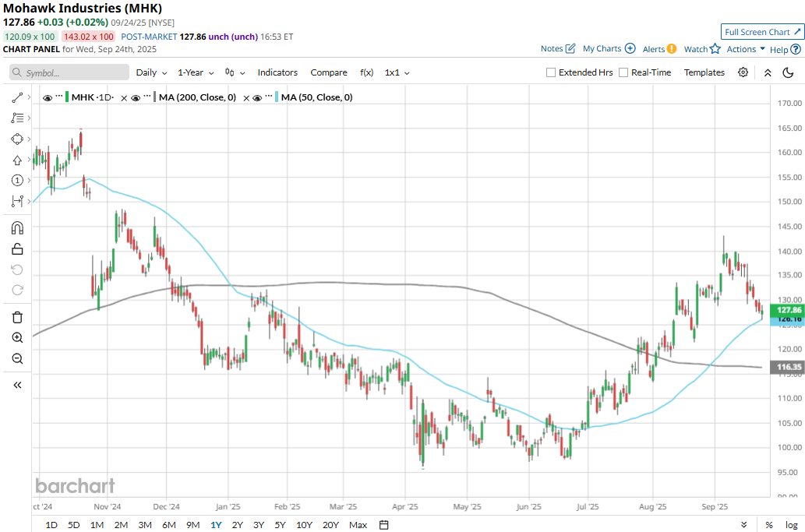Select the 5Y time range
The image size is (805, 532).
(x=280, y=525)
